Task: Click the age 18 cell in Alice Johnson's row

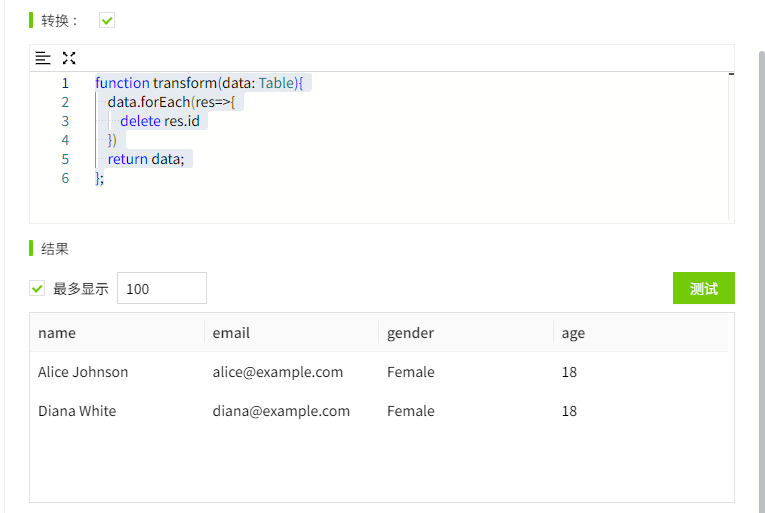Action: click(x=569, y=372)
